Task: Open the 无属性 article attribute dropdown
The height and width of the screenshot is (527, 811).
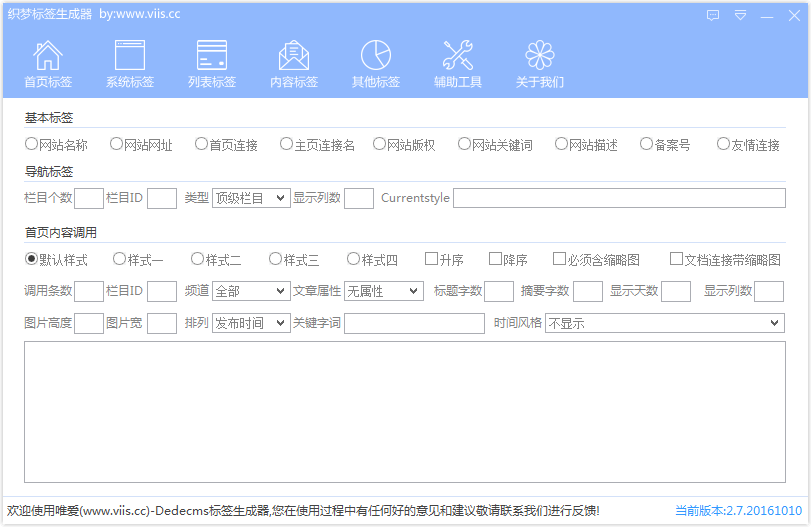Action: pyautogui.click(x=384, y=291)
